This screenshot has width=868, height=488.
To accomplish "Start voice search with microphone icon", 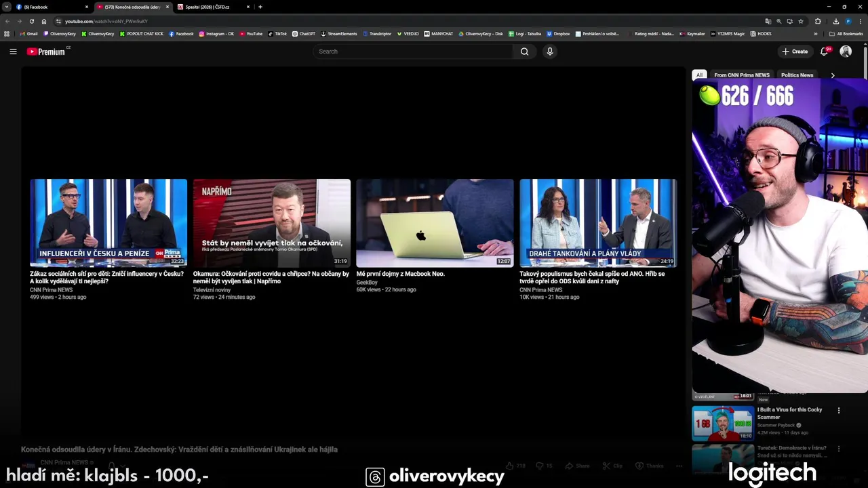I will click(x=550, y=52).
